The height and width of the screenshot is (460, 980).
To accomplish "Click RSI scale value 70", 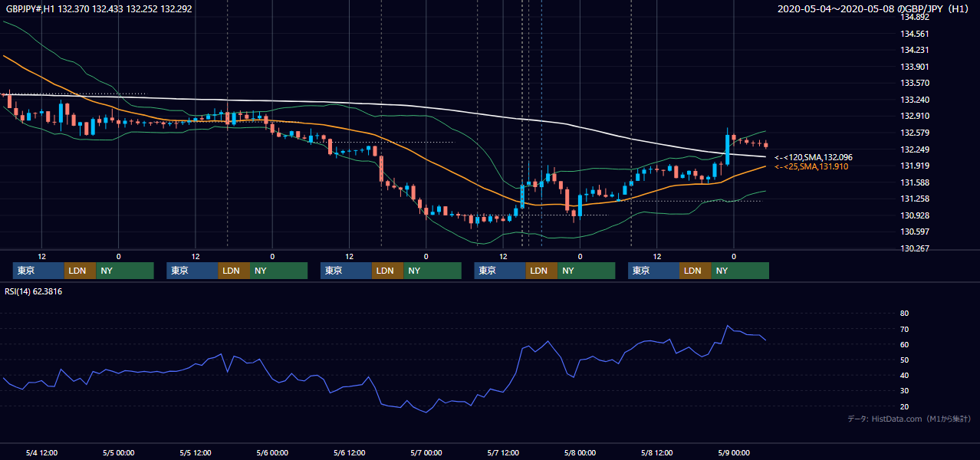I will (x=905, y=329).
